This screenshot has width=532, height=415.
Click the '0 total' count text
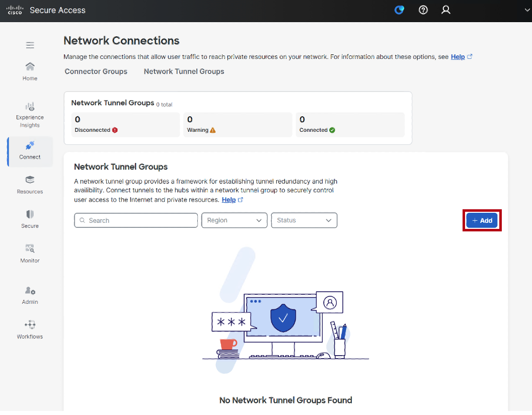click(164, 105)
